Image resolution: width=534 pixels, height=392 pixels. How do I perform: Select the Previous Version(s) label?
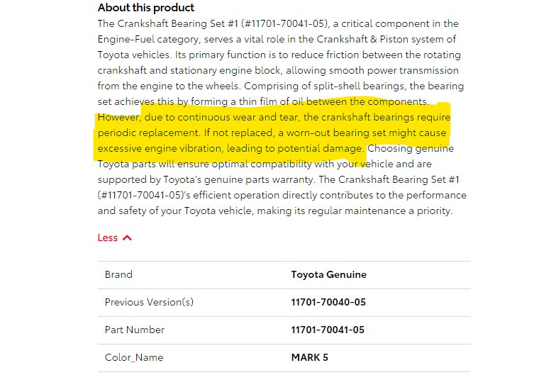coord(149,302)
